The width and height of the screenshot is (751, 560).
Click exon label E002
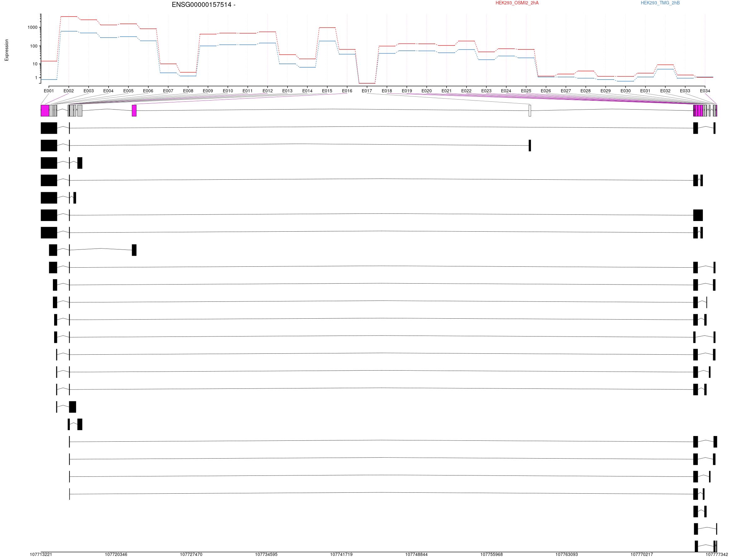click(x=69, y=91)
